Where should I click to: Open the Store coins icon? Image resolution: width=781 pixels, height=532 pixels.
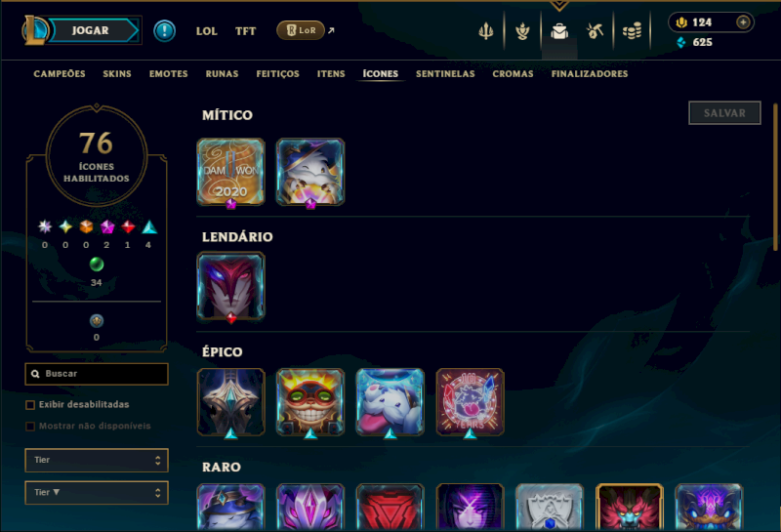click(x=632, y=31)
